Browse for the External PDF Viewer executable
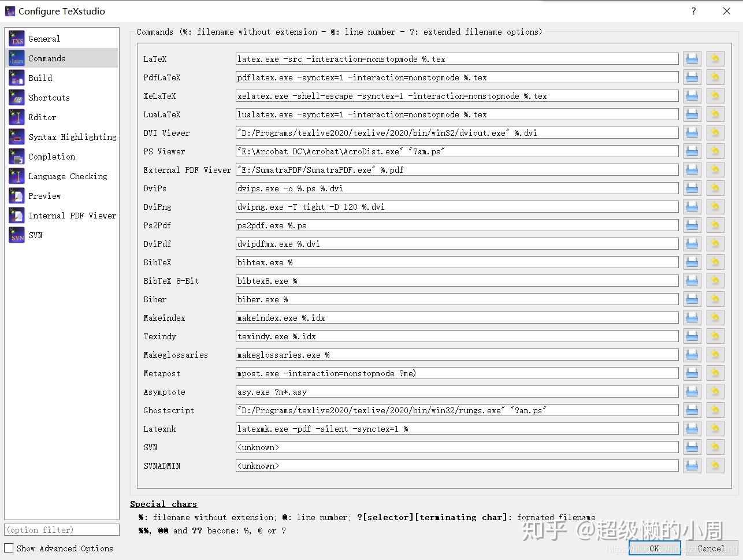The image size is (743, 560). (692, 169)
